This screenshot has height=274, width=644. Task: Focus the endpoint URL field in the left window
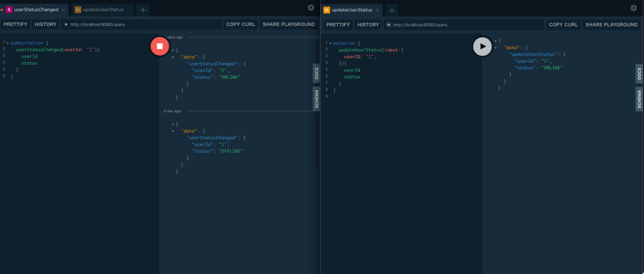point(142,25)
